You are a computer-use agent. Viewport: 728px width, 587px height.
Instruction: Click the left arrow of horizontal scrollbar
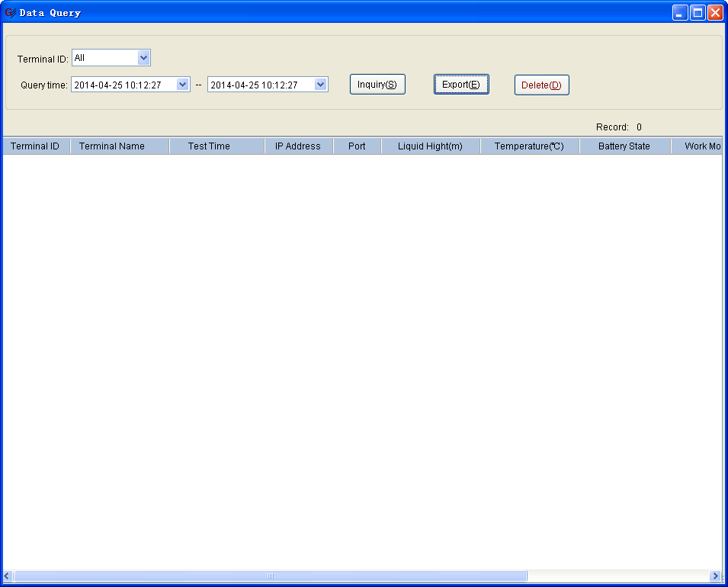tap(8, 576)
